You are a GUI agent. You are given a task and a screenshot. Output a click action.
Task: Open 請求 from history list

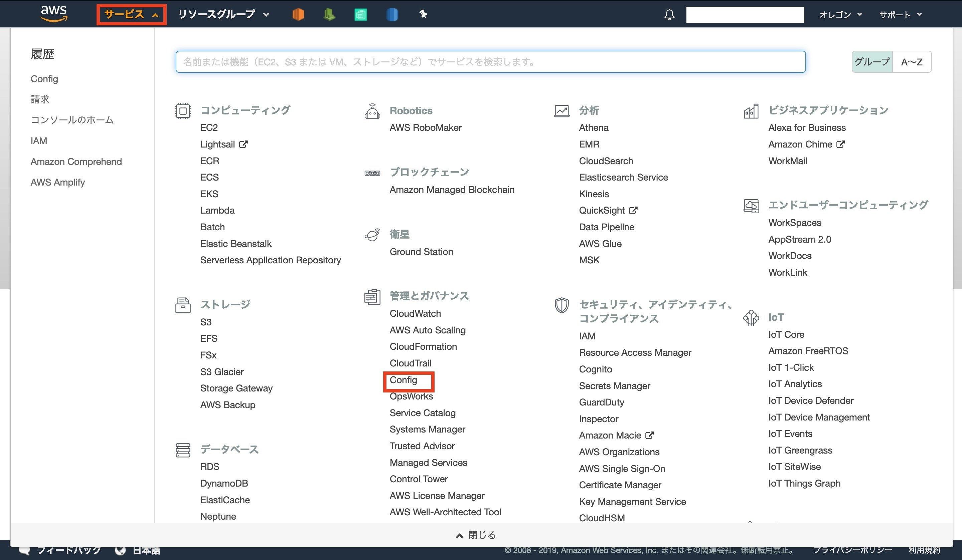[x=40, y=99]
